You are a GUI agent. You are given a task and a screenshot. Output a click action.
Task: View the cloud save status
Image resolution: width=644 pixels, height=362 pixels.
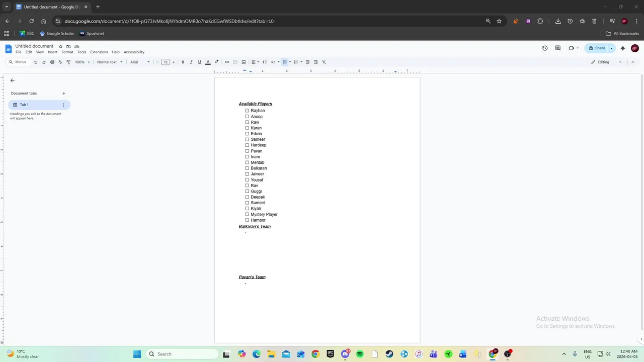(77, 46)
